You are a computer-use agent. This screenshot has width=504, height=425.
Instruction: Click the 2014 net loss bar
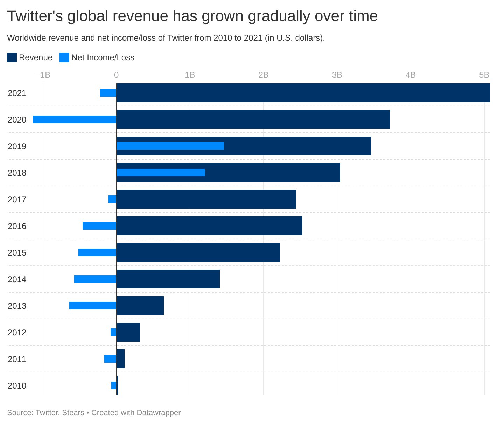click(x=95, y=279)
